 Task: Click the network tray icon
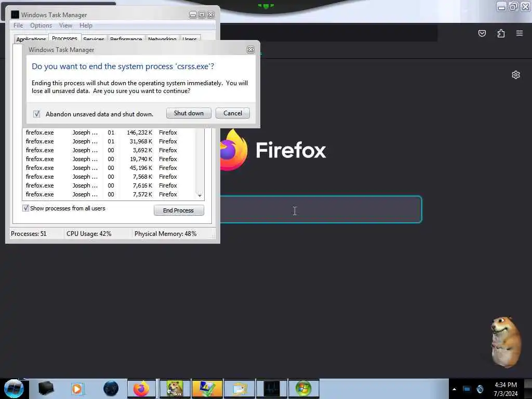click(x=467, y=389)
